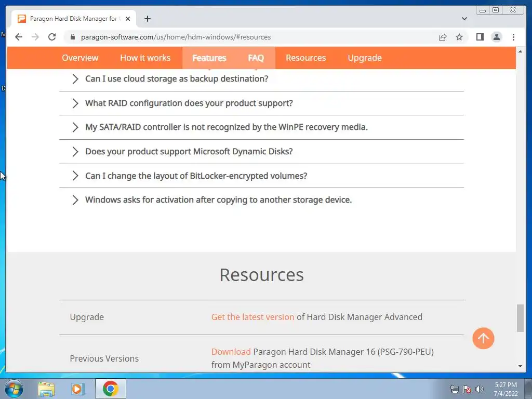Expand the BitLocker-encrypted volumes question
Image resolution: width=532 pixels, height=399 pixels.
tap(261, 176)
